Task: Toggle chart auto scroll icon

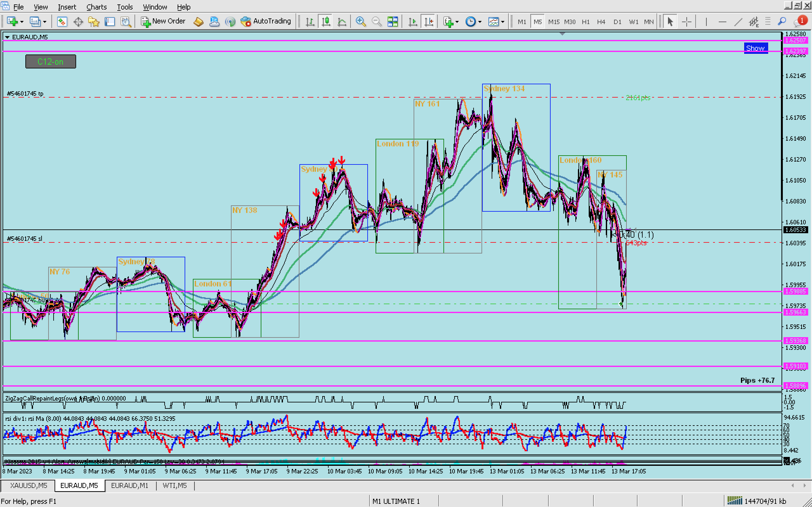Action: point(413,22)
